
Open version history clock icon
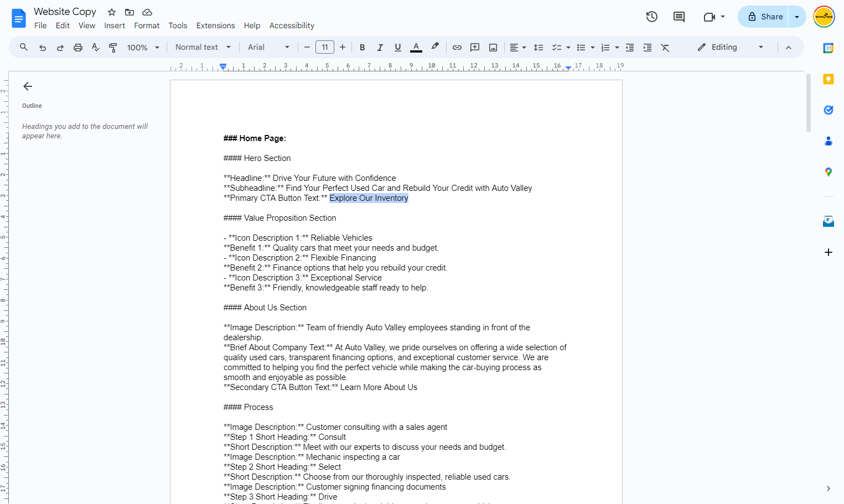coord(652,17)
